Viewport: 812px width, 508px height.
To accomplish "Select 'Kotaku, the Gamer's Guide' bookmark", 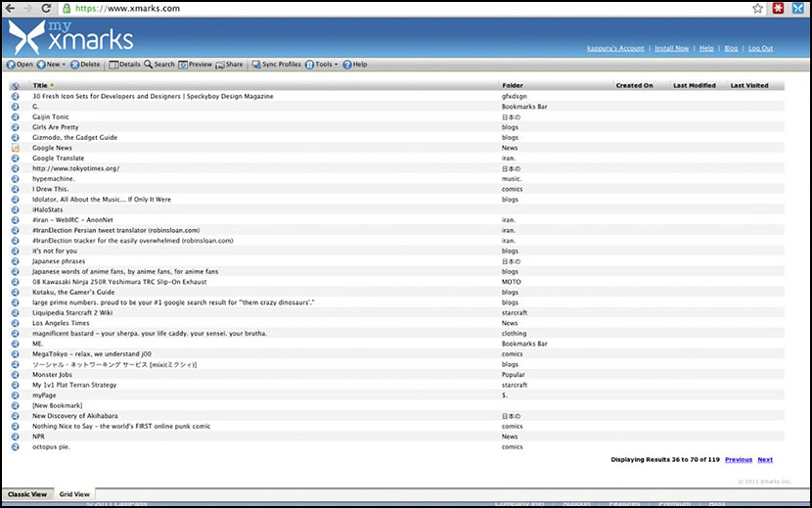I will 73,293.
